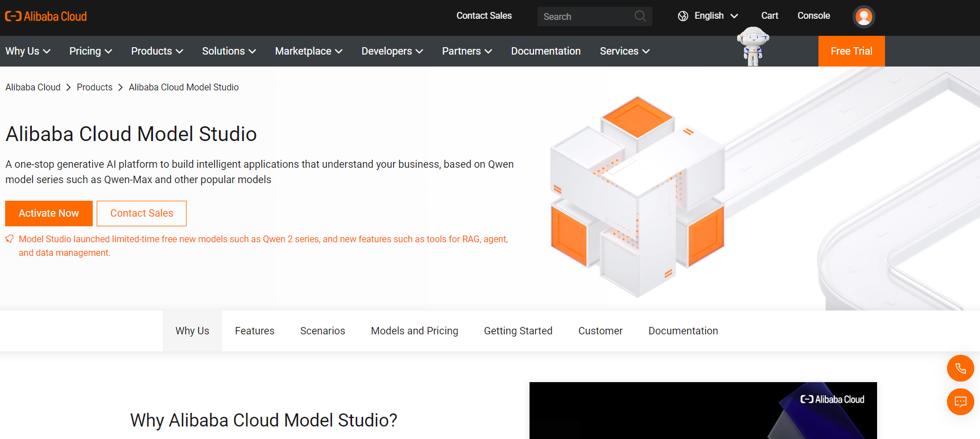Click the outlined Contact Sales button

[142, 213]
